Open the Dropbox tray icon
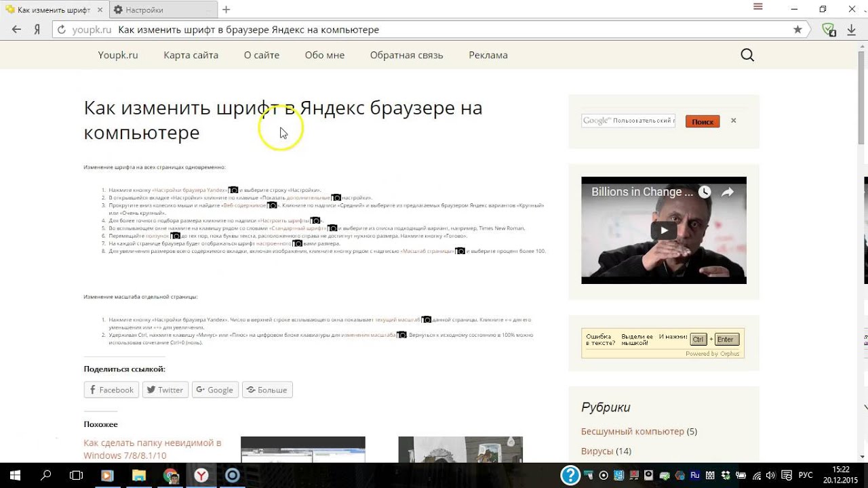This screenshot has height=488, width=868. click(x=726, y=475)
